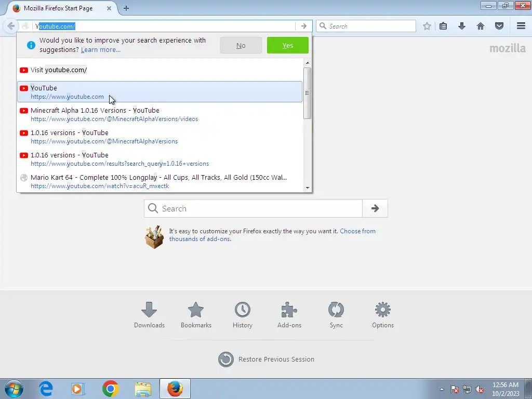This screenshot has width=532, height=399.
Task: Open the toolbar Downloads arrow icon
Action: pos(462,26)
